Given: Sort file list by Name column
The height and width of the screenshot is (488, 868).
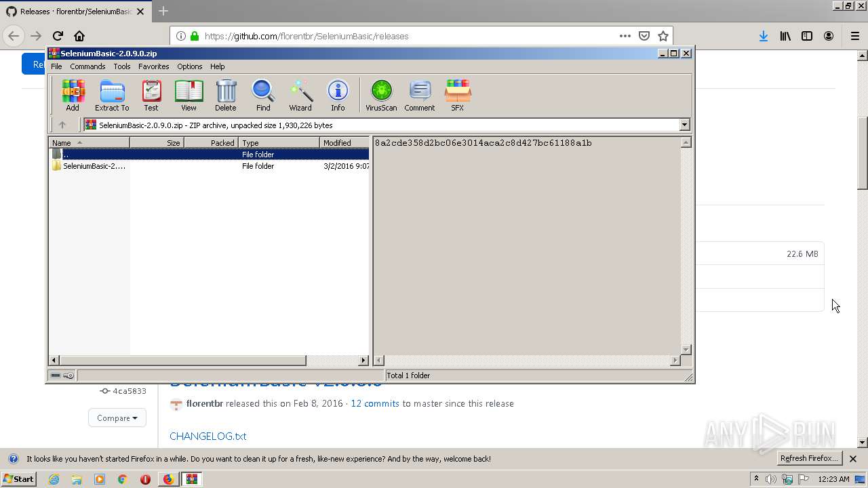Looking at the screenshot, I should (x=90, y=142).
